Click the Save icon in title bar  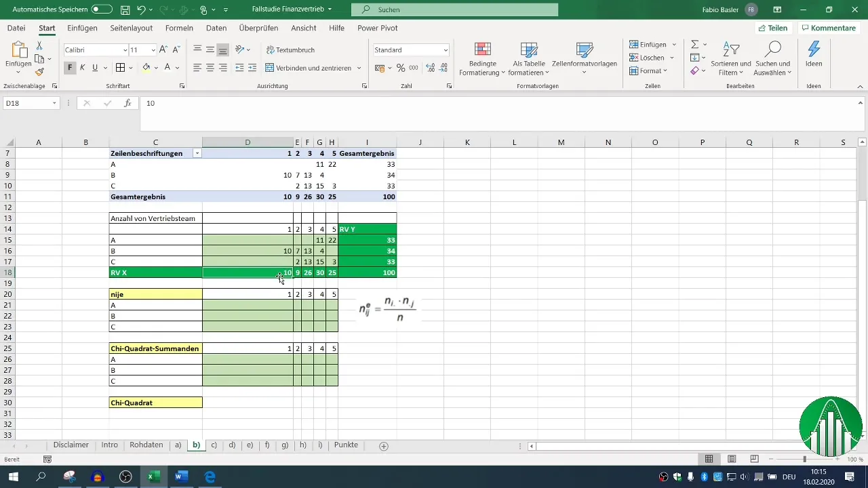125,10
